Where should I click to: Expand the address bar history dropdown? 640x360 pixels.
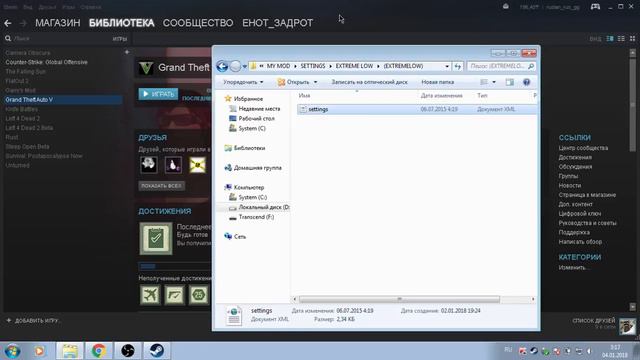click(447, 66)
